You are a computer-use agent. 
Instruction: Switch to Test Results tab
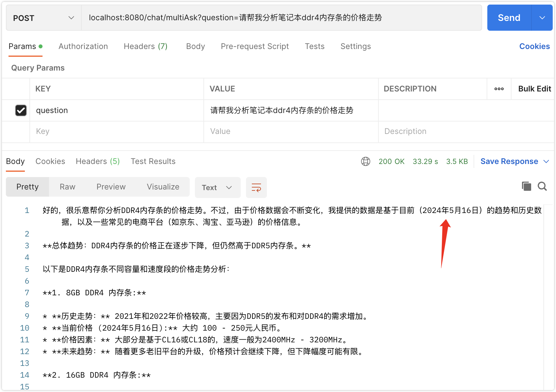(153, 161)
